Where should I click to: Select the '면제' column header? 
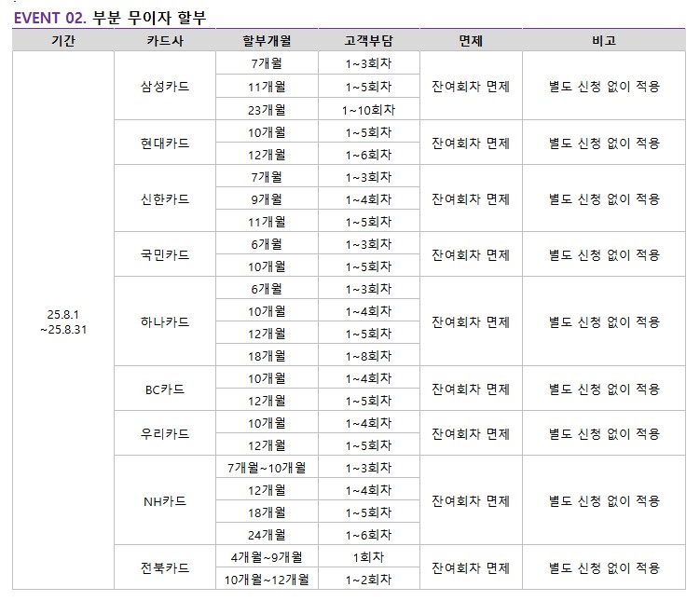click(471, 41)
